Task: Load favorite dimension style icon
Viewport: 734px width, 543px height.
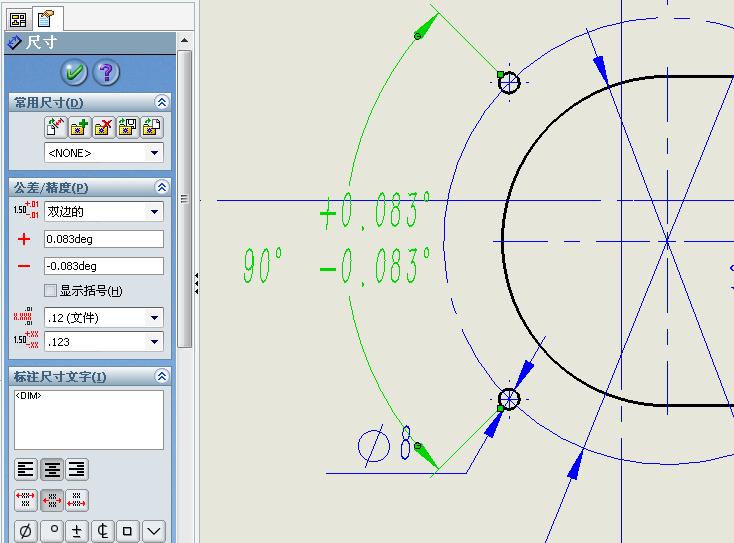Action: [x=152, y=127]
